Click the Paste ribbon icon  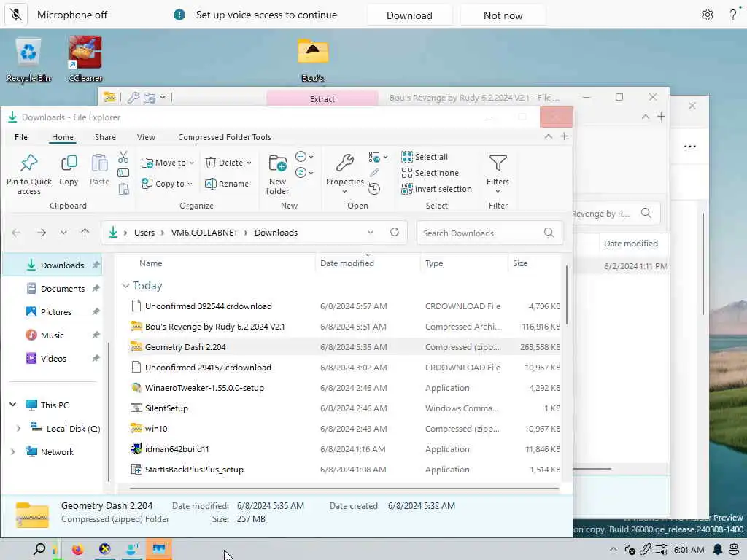[99, 163]
